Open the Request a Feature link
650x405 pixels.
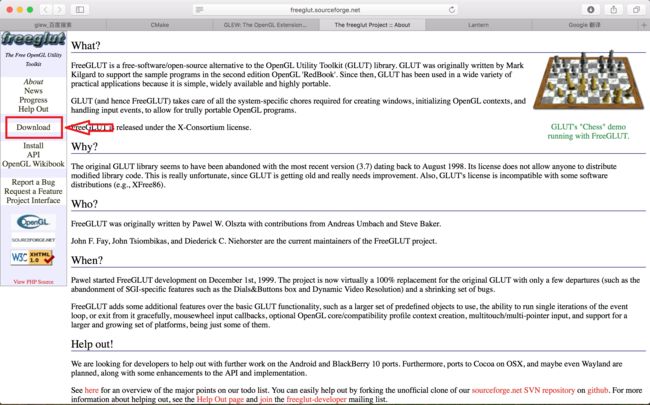(33, 191)
